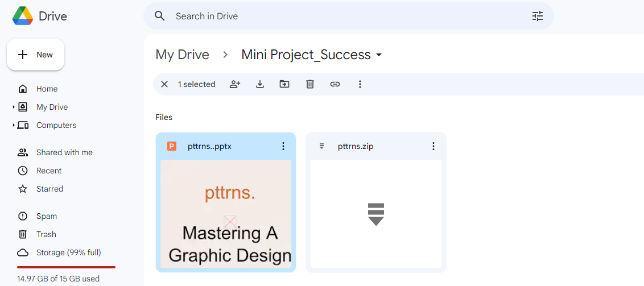Open Recent files list
This screenshot has height=286, width=644.
(x=49, y=171)
